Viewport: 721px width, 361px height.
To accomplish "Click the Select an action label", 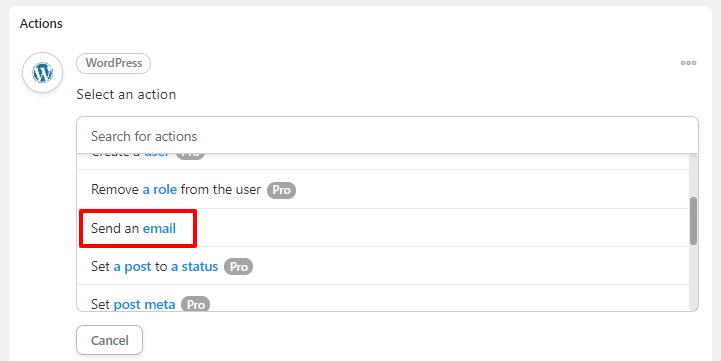I will [126, 94].
